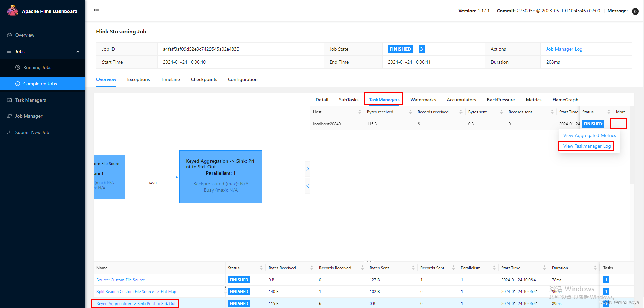Click FINISHED badge in Split Reader row

(x=239, y=292)
